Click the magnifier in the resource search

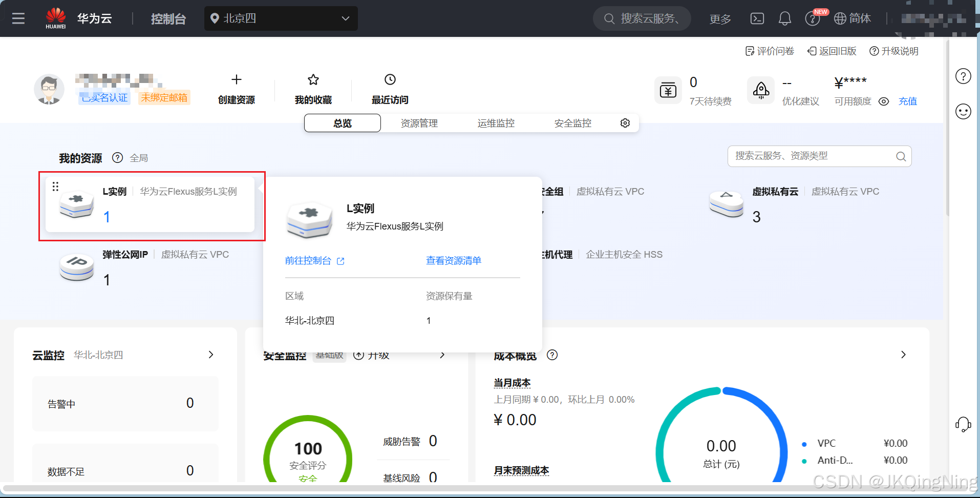tap(901, 157)
